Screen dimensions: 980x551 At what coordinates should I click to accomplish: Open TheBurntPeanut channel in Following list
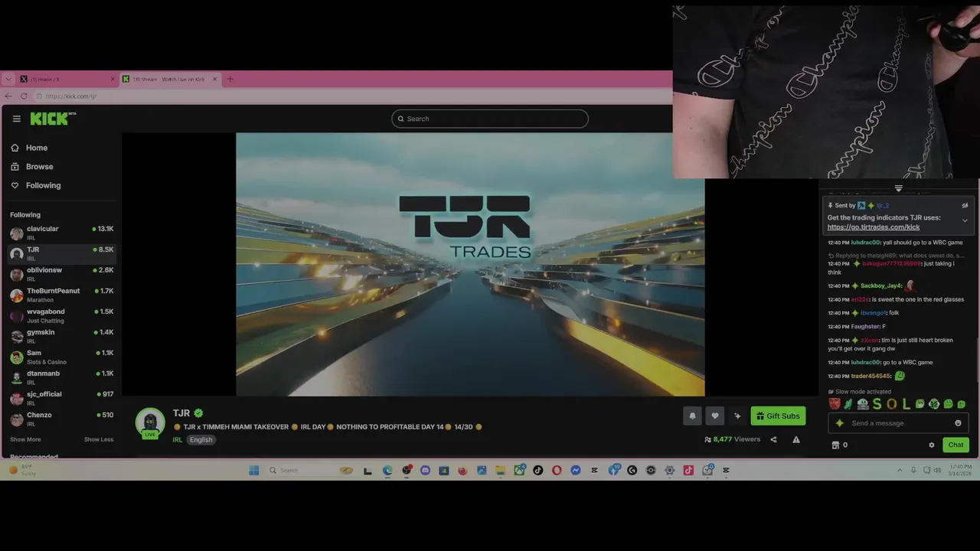pyautogui.click(x=61, y=295)
